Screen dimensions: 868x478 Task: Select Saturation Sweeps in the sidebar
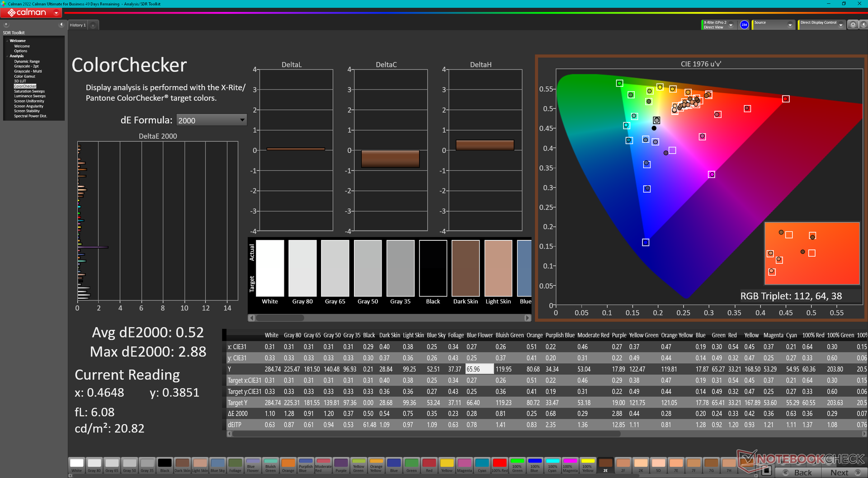click(x=29, y=91)
